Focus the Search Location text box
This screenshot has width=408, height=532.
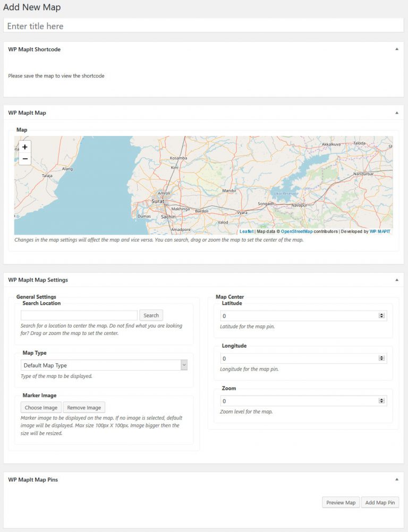[79, 315]
